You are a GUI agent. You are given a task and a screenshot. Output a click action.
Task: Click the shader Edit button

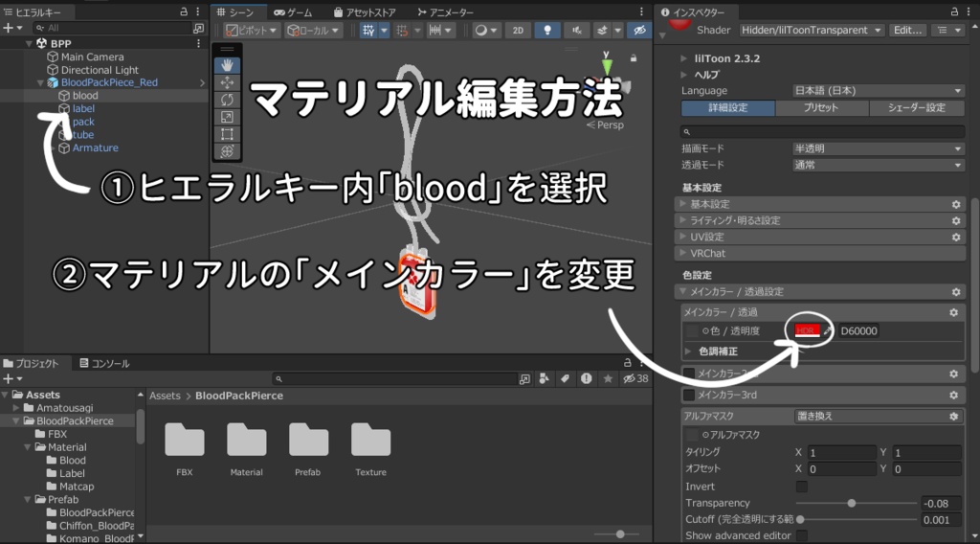[x=907, y=30]
